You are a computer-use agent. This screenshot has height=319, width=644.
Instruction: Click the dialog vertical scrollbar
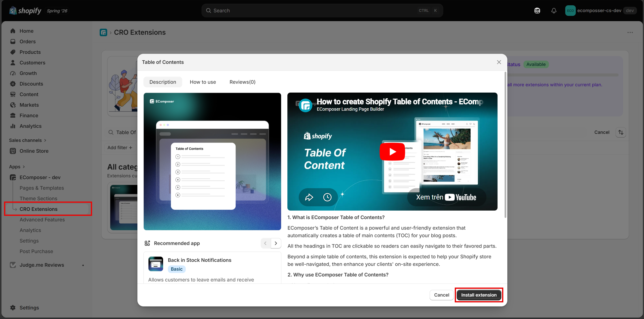(x=505, y=145)
